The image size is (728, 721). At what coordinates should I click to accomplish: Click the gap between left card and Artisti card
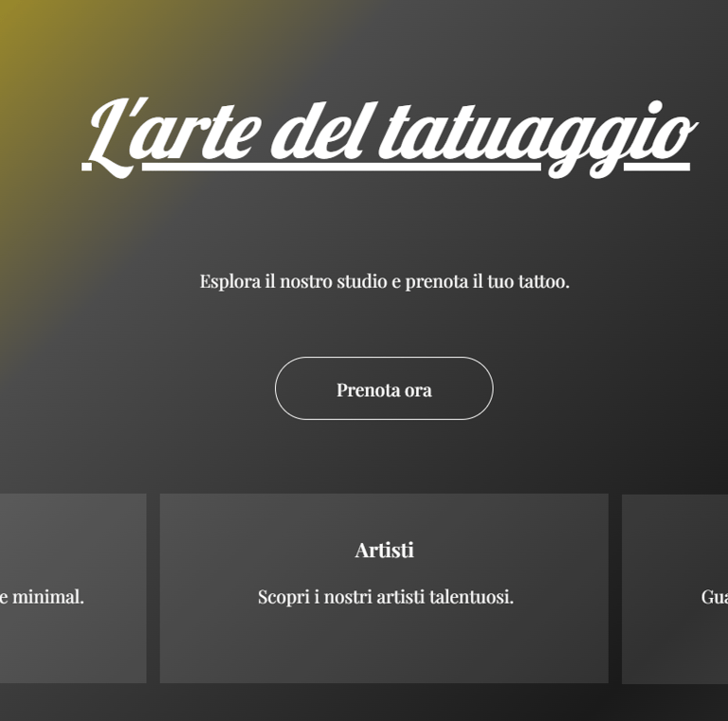click(x=154, y=587)
